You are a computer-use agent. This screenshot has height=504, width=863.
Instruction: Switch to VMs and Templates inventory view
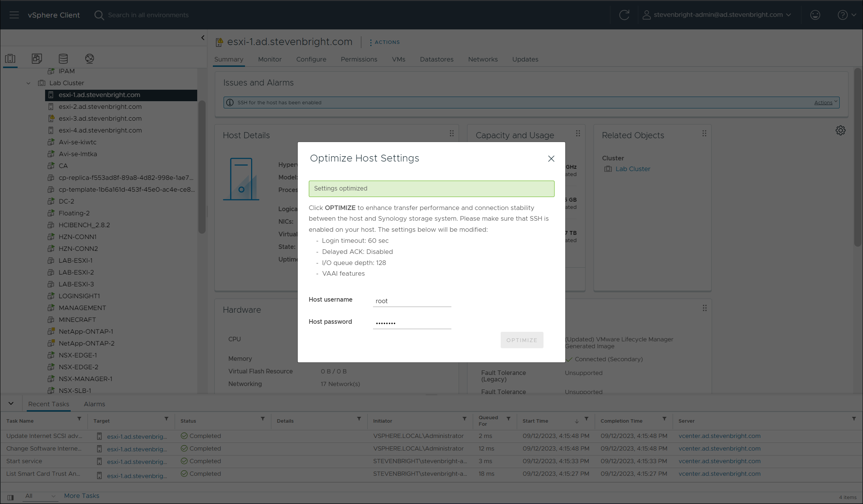pos(37,58)
